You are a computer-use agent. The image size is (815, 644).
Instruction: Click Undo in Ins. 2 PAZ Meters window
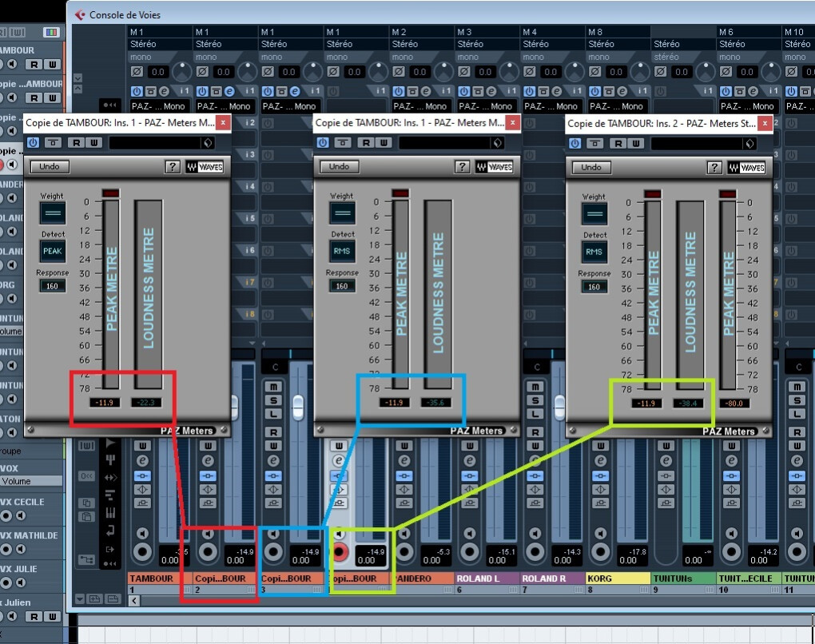pyautogui.click(x=591, y=167)
